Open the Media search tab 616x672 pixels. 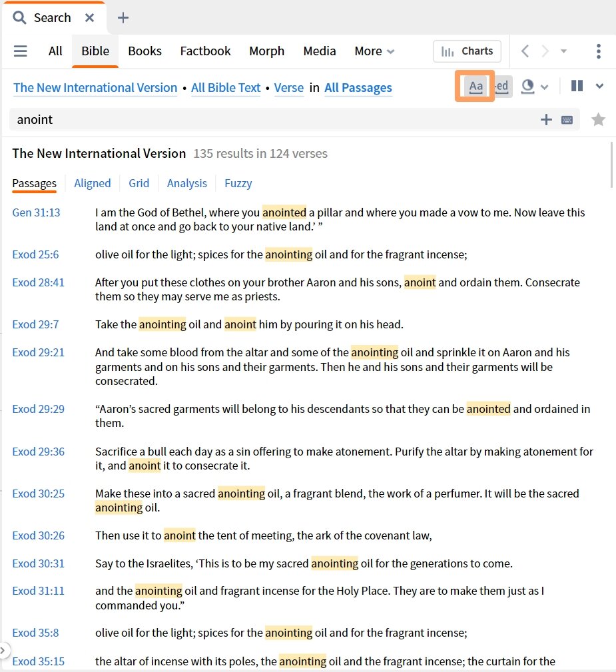point(320,51)
